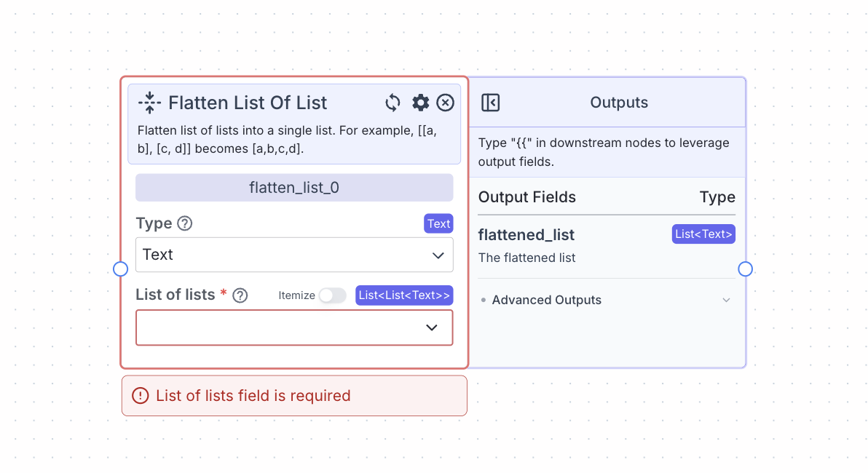The width and height of the screenshot is (868, 473).
Task: Click the blue Text type badge
Action: pos(438,223)
